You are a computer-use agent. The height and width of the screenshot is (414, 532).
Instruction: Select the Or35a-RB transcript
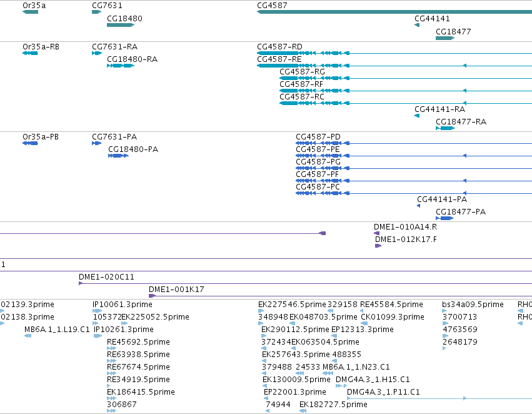point(30,53)
